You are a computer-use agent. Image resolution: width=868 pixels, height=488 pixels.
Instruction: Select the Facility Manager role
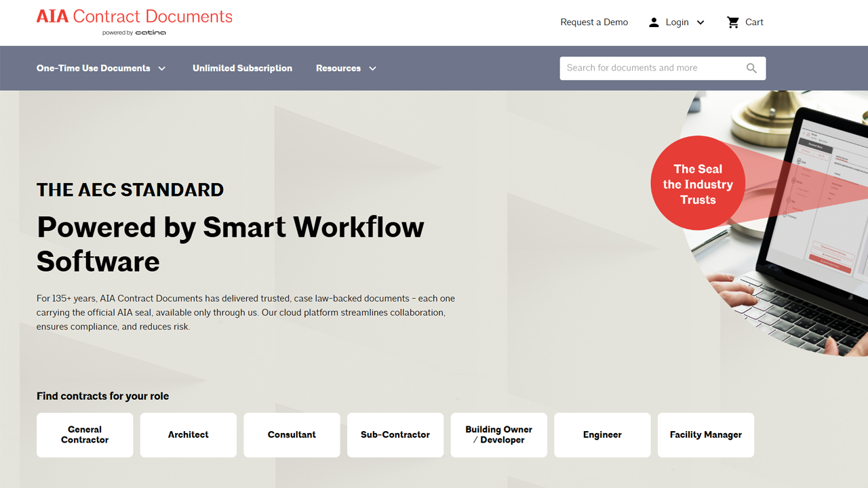click(706, 434)
